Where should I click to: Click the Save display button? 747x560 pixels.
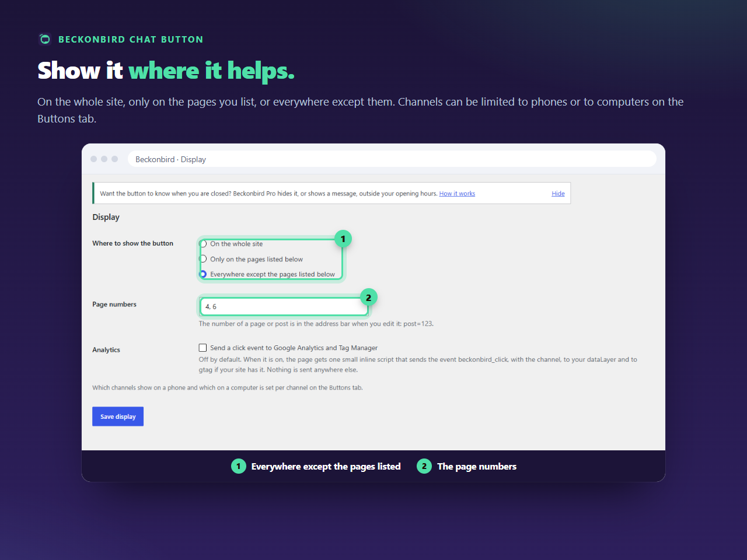(x=118, y=416)
